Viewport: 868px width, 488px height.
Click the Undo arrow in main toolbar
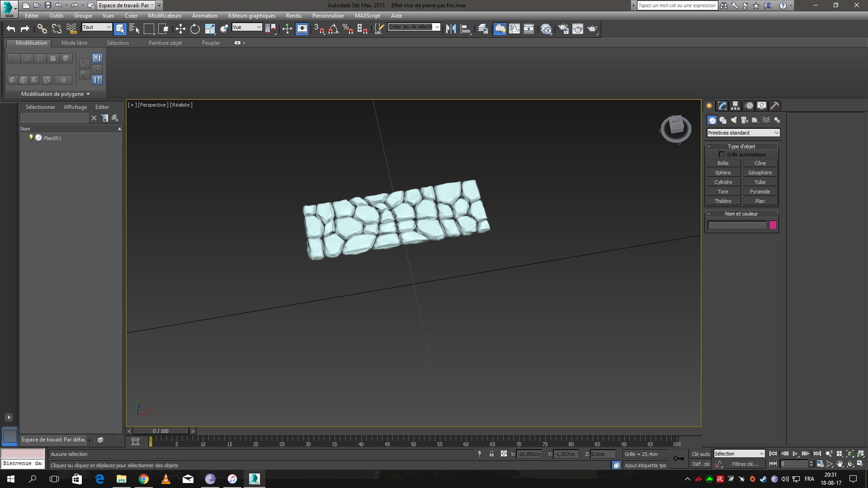11,29
